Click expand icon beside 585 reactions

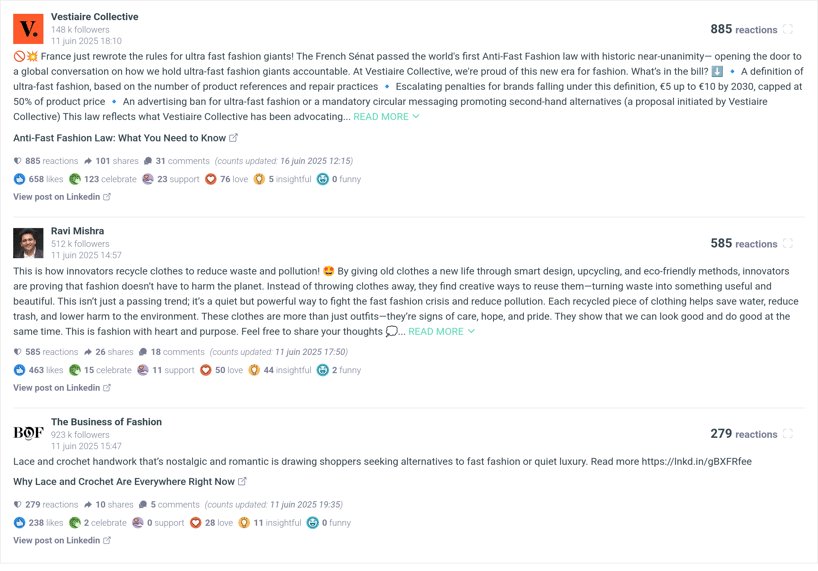(788, 243)
